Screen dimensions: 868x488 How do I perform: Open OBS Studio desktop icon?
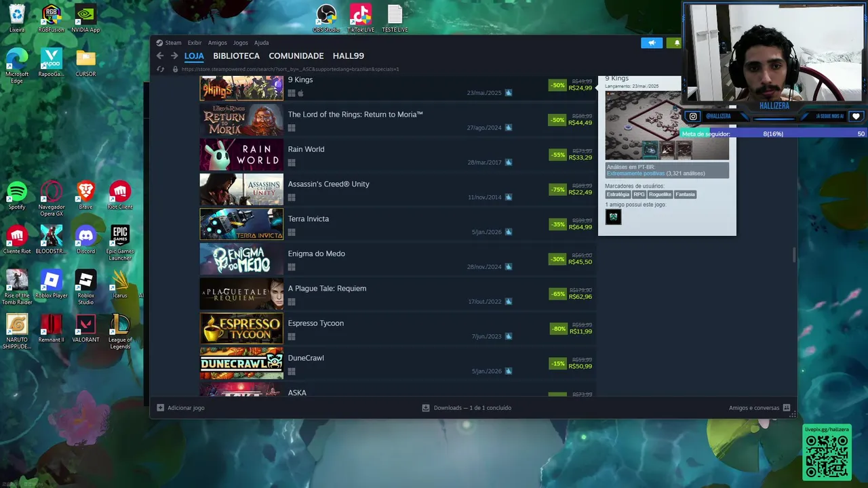(326, 18)
